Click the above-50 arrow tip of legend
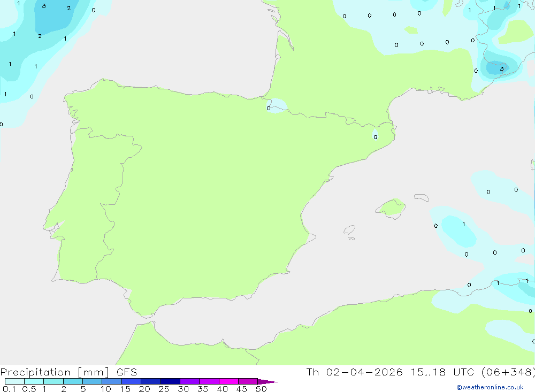Screen dimensions: 535x392 (x=267, y=382)
